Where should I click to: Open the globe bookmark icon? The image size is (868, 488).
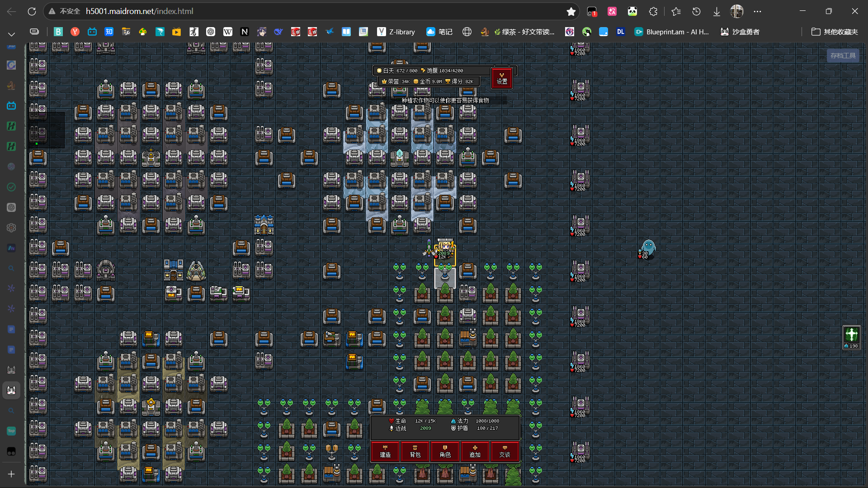467,32
